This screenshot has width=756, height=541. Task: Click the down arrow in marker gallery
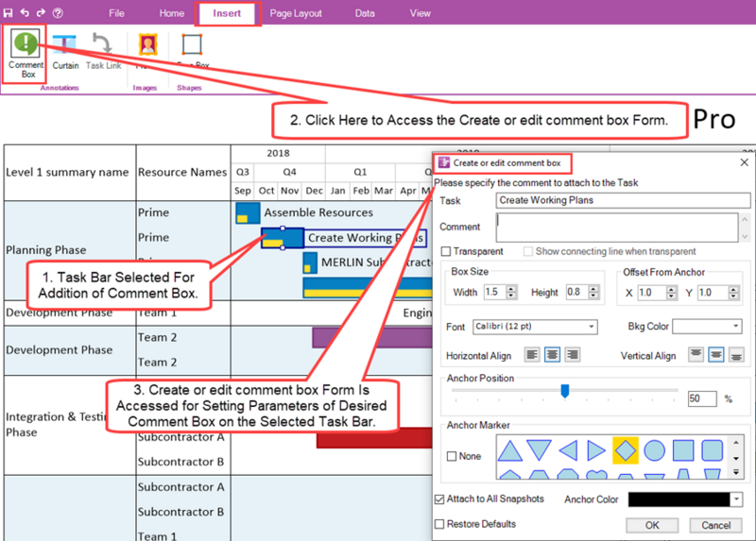point(736,459)
